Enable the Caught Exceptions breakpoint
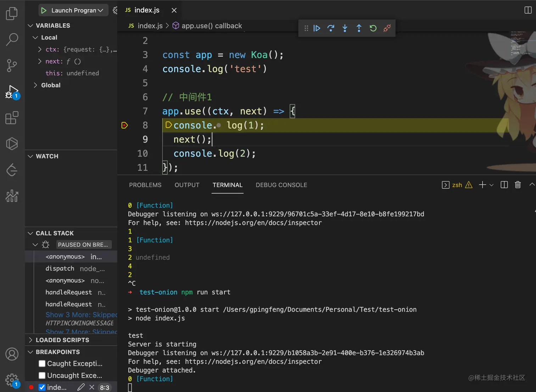 (42, 363)
